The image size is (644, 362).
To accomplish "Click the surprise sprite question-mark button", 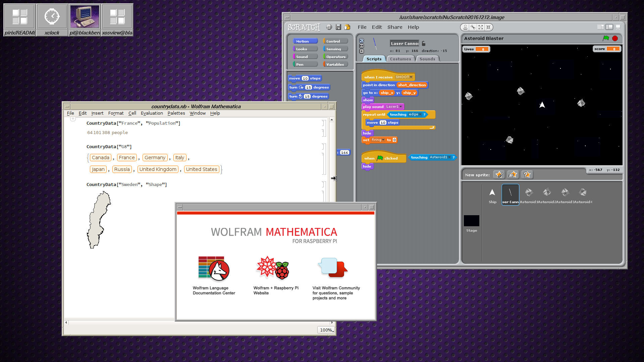I will tap(527, 175).
